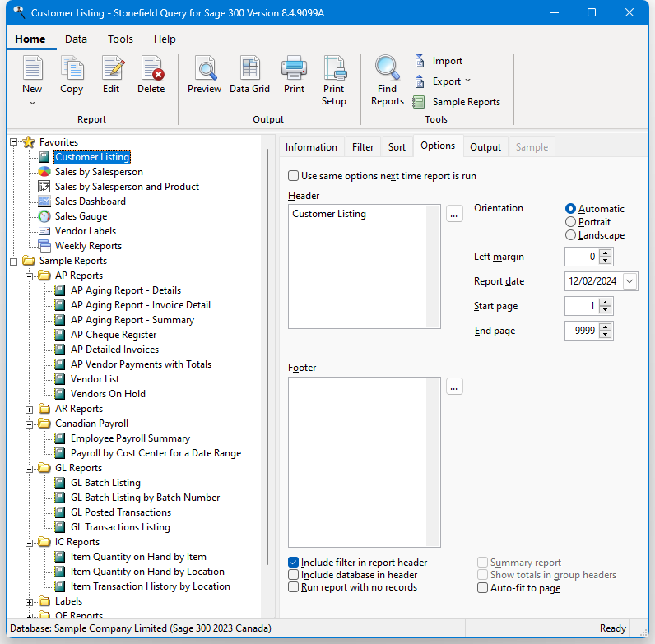
Task: Click the Delete report icon
Action: (x=151, y=68)
